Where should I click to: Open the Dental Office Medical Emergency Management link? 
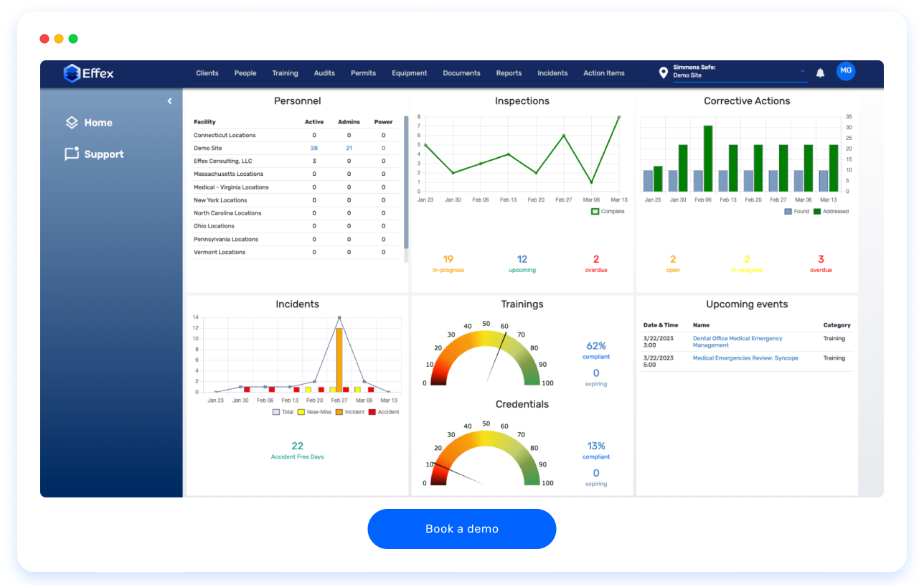739,342
